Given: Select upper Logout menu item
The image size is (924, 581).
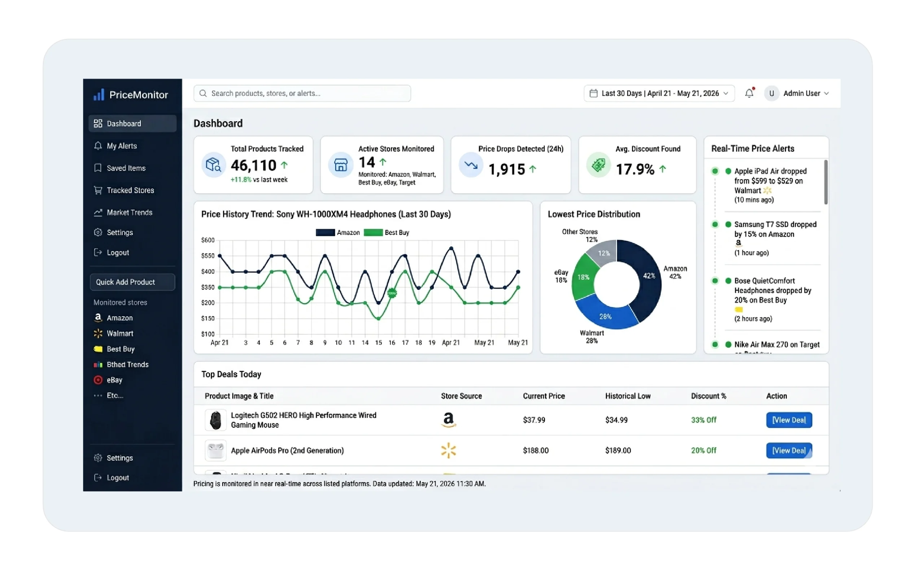Looking at the screenshot, I should click(132, 252).
